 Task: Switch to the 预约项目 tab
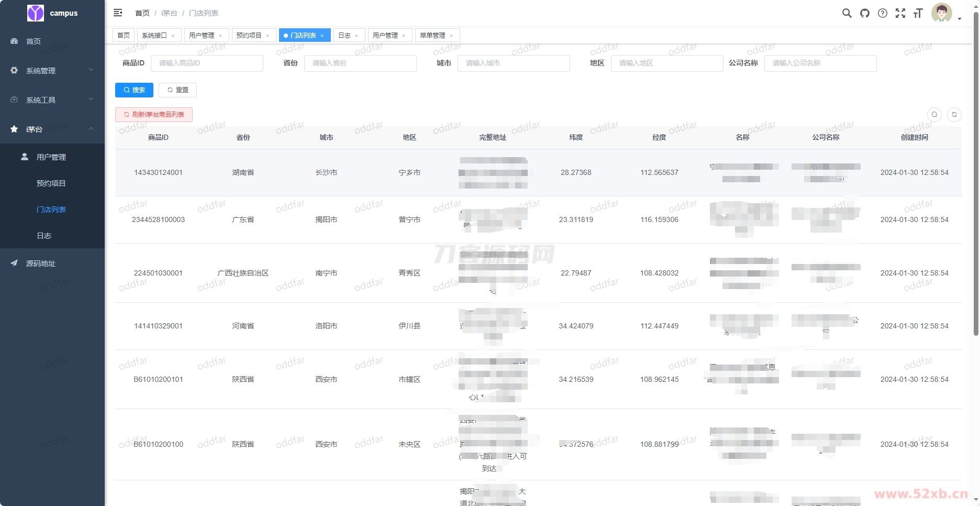coord(249,35)
